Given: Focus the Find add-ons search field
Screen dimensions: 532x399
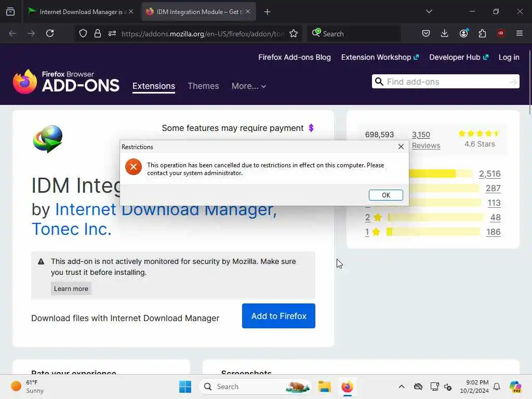Looking at the screenshot, I should click(445, 82).
